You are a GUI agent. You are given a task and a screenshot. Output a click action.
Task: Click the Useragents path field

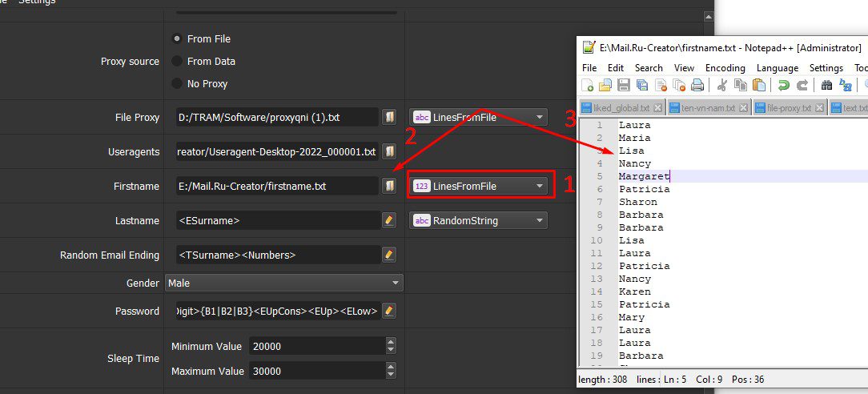coord(277,151)
